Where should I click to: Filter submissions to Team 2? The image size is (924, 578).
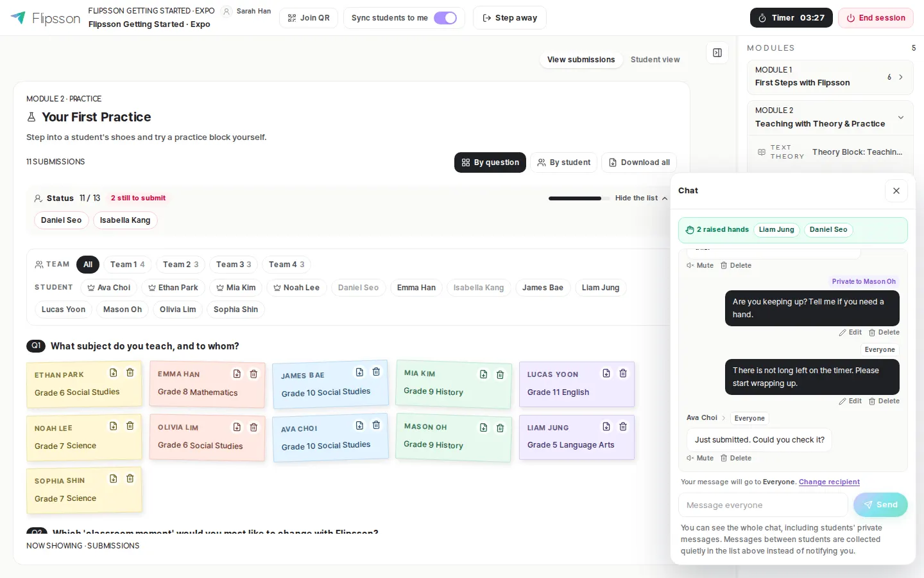pyautogui.click(x=180, y=265)
